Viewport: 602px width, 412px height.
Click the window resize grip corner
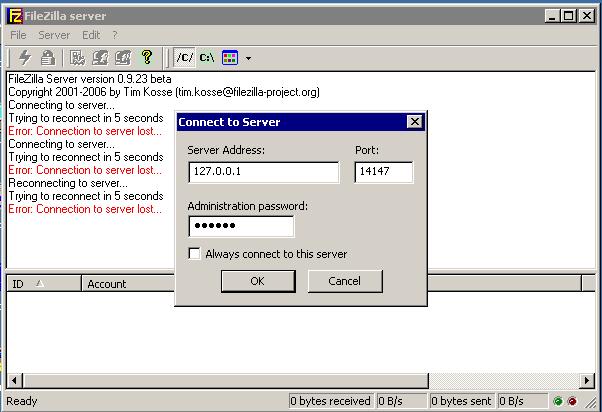(x=591, y=402)
